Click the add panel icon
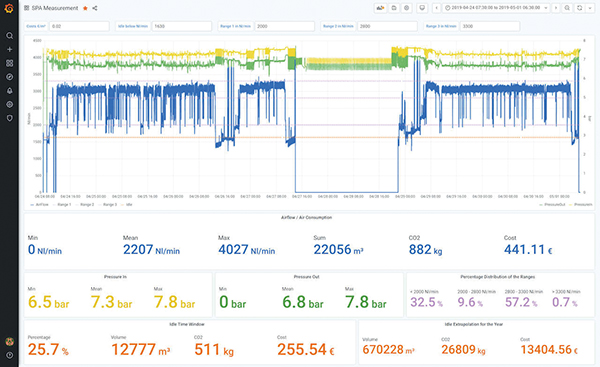600x367 pixels. click(x=380, y=8)
